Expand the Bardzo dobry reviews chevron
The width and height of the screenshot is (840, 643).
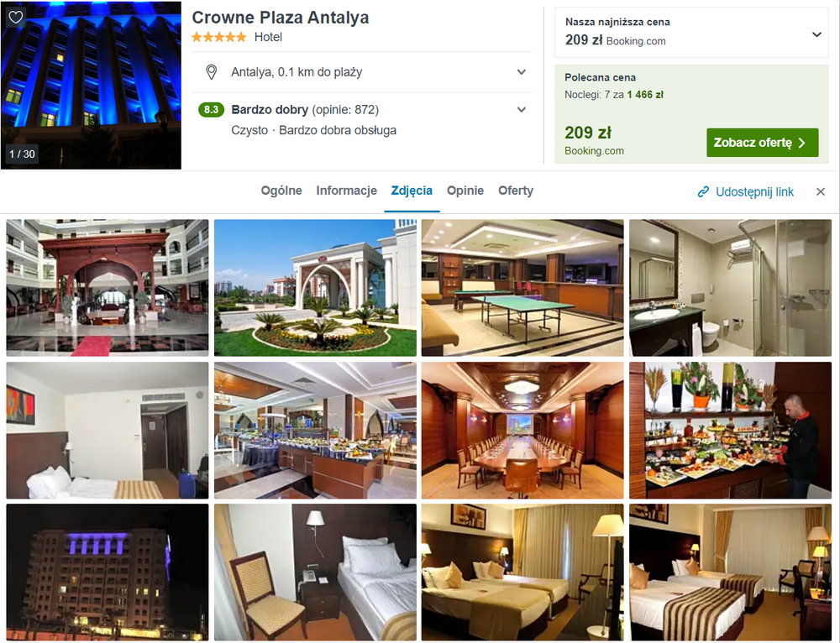(x=522, y=110)
